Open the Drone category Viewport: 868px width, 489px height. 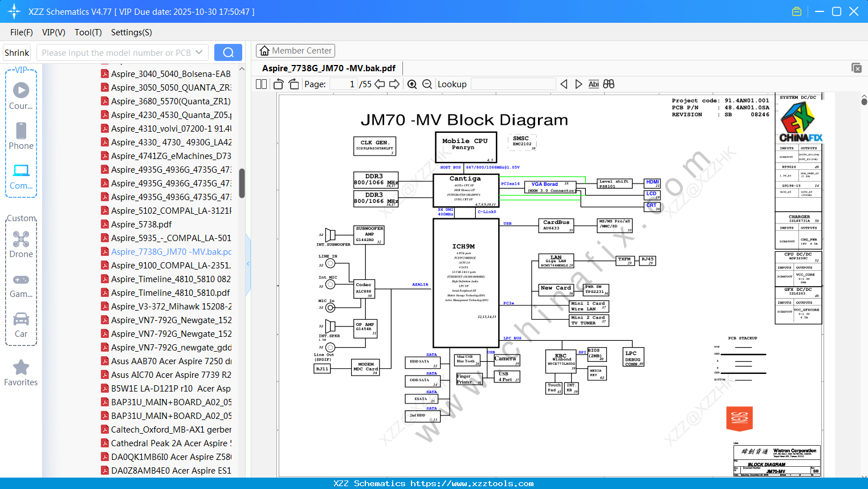(x=21, y=244)
